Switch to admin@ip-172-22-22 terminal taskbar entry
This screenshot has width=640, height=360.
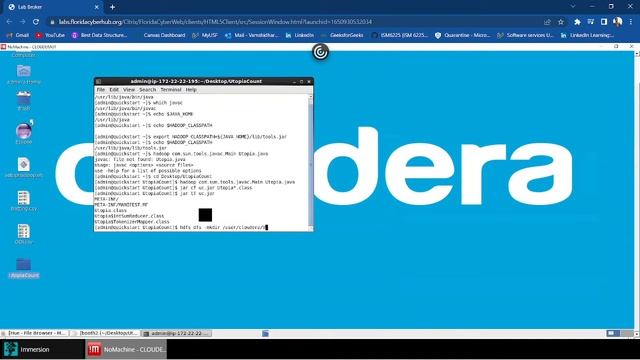click(176, 333)
